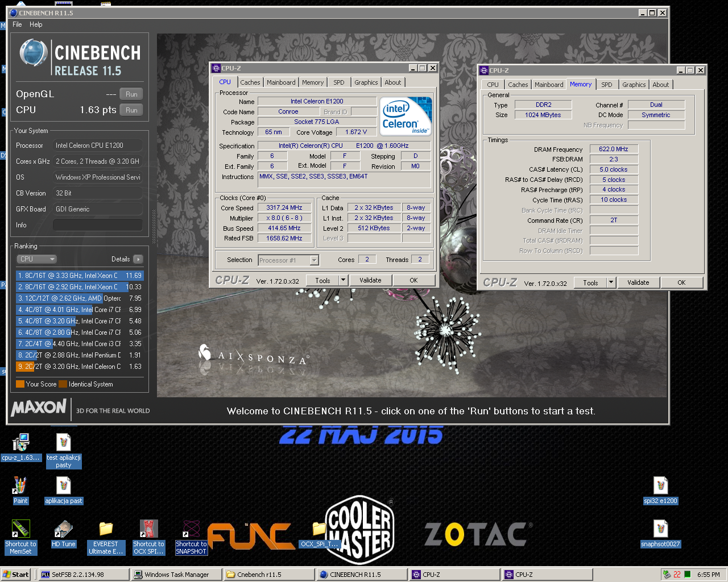Screen dimensions: 728x582
Task: Open the Tools dropdown arrow in the CPU-Z Memory window
Action: pos(611,282)
